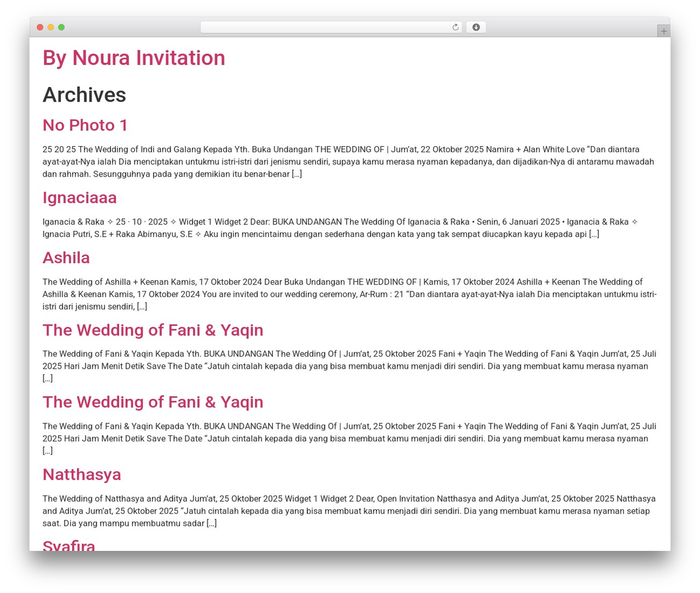This screenshot has height=593, width=700.
Task: Reload the page with the refresh icon
Action: pos(456,27)
